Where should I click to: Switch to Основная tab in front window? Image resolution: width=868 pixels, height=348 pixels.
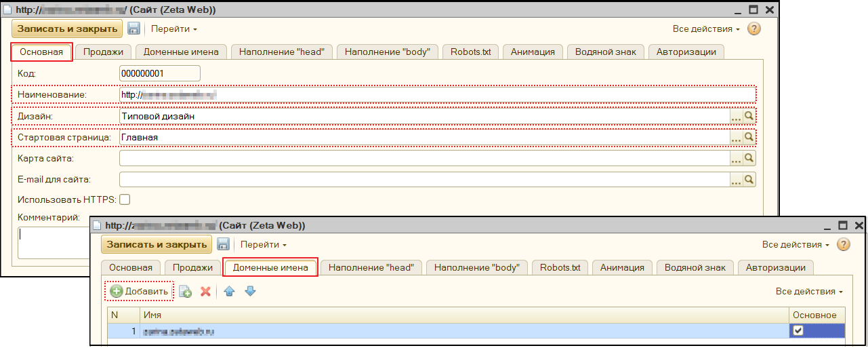131,267
